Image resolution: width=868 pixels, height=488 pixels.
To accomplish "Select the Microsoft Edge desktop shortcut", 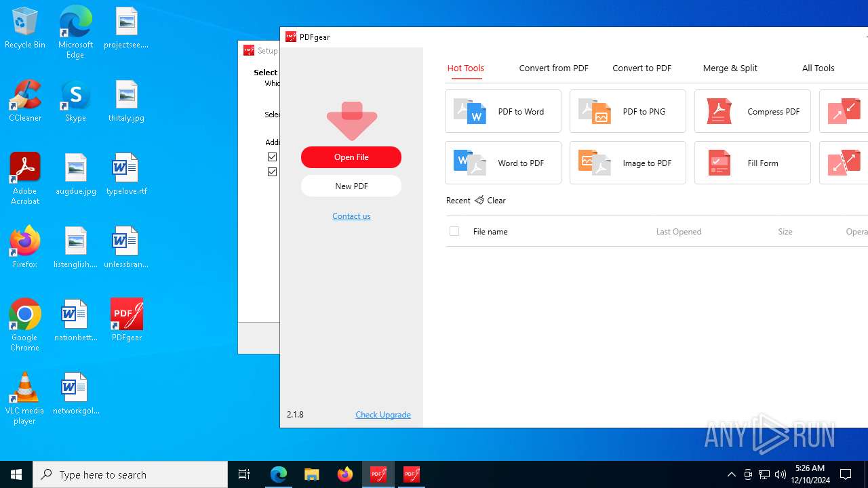I will [x=75, y=32].
